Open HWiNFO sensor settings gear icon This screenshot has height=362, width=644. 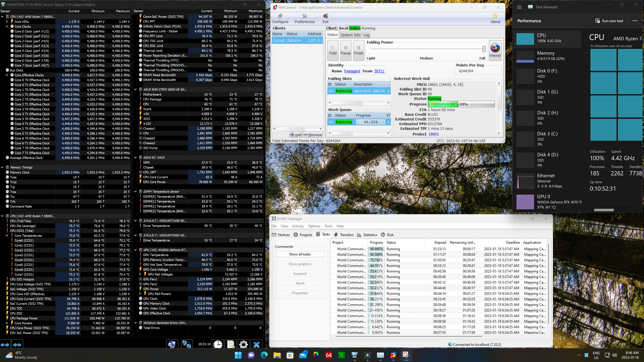tap(244, 344)
